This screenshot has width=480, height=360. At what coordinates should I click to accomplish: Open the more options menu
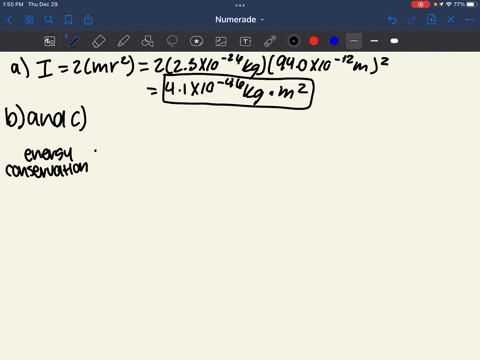tap(470, 20)
